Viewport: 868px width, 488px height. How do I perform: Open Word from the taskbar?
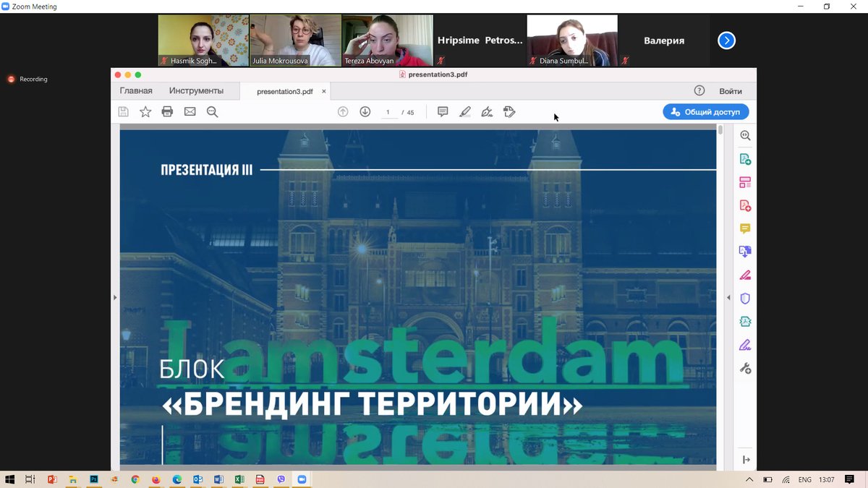click(219, 479)
